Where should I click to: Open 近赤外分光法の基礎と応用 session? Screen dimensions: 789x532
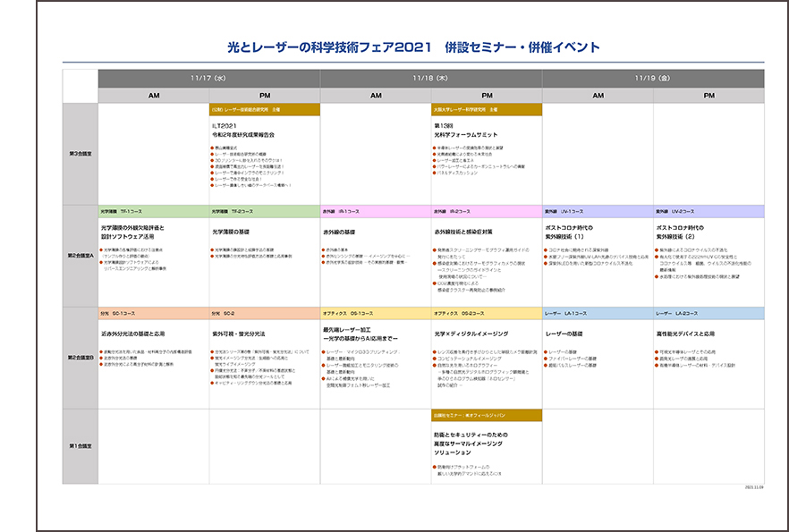coord(140,334)
